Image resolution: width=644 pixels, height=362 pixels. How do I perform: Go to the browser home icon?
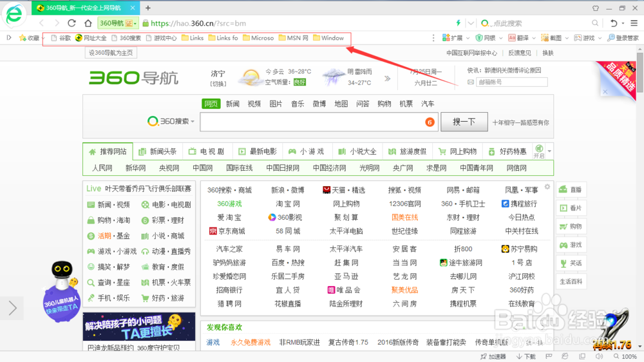(88, 23)
